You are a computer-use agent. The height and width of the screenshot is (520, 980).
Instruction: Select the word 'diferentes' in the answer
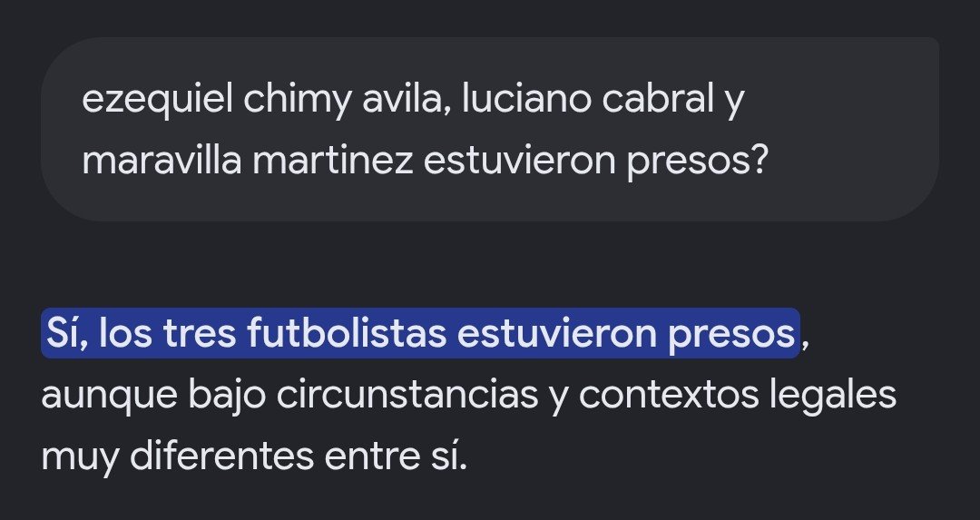point(222,456)
